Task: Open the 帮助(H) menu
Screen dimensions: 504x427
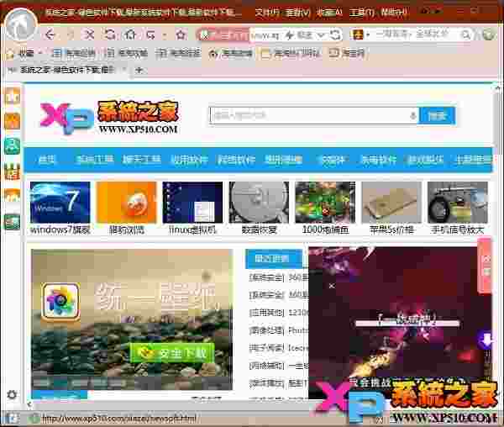Action: point(394,13)
